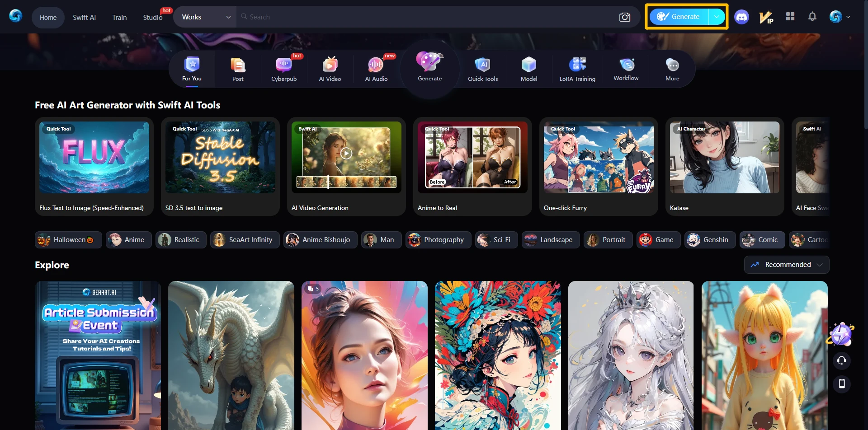Screen dimensions: 868x430
Task: Open Article Submission Event banner
Action: [x=98, y=355]
